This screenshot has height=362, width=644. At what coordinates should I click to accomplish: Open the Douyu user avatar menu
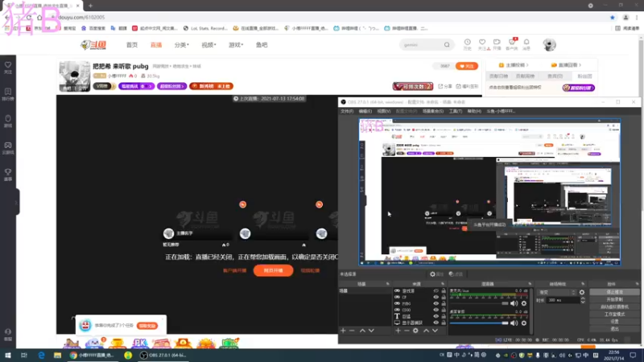[549, 45]
